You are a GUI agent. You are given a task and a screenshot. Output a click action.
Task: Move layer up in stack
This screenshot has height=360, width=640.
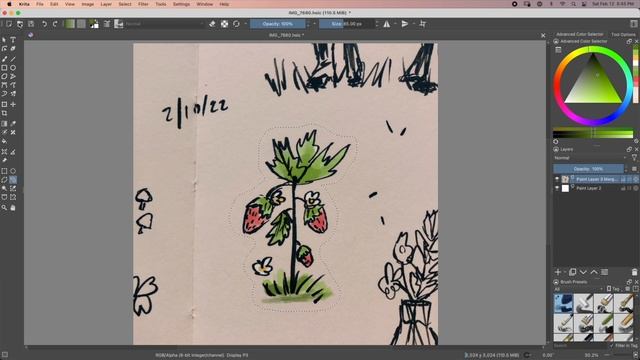click(x=594, y=272)
